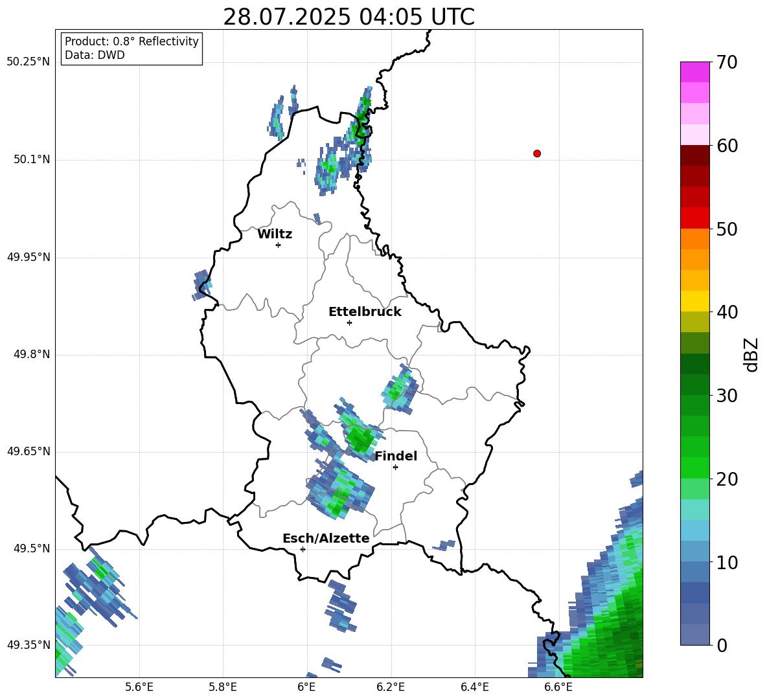Click the Findel city label

click(396, 456)
